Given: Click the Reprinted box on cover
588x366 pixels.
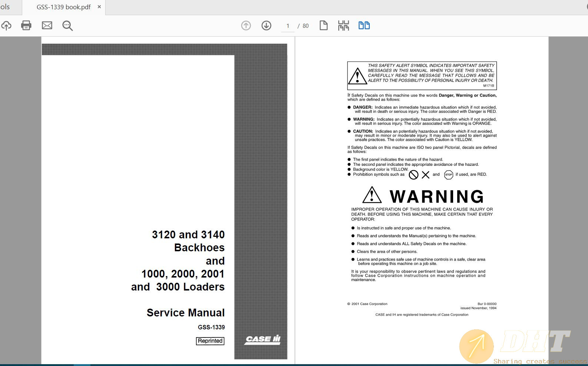Looking at the screenshot, I should 210,341.
